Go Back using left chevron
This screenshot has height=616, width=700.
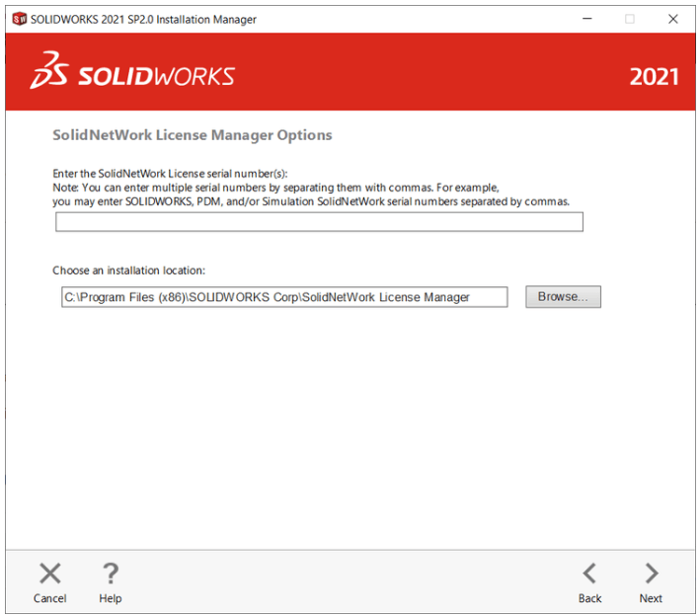coord(589,574)
